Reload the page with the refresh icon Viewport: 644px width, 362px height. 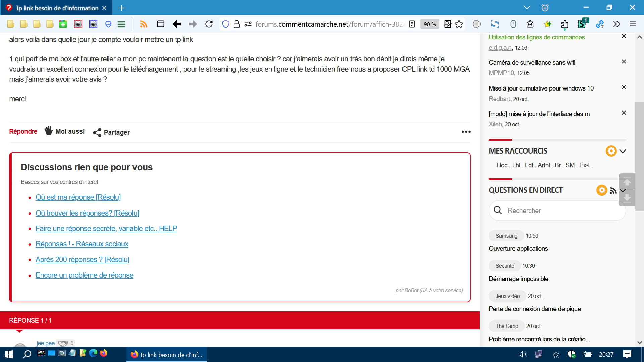pos(209,24)
